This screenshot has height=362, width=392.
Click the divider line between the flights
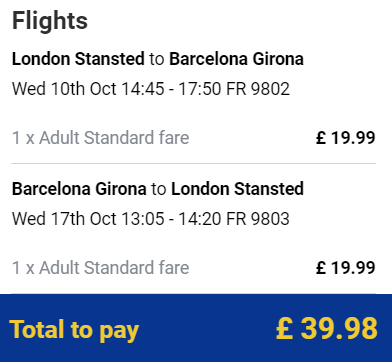[194, 164]
